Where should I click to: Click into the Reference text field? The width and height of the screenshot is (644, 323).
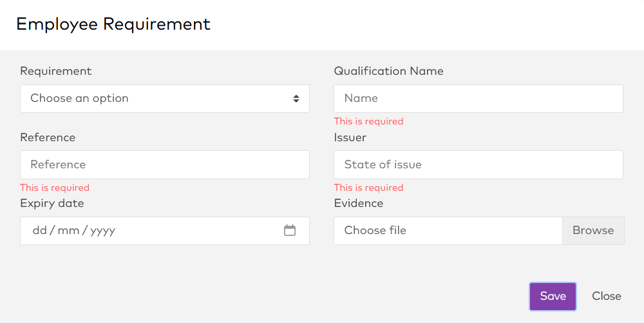(x=164, y=164)
